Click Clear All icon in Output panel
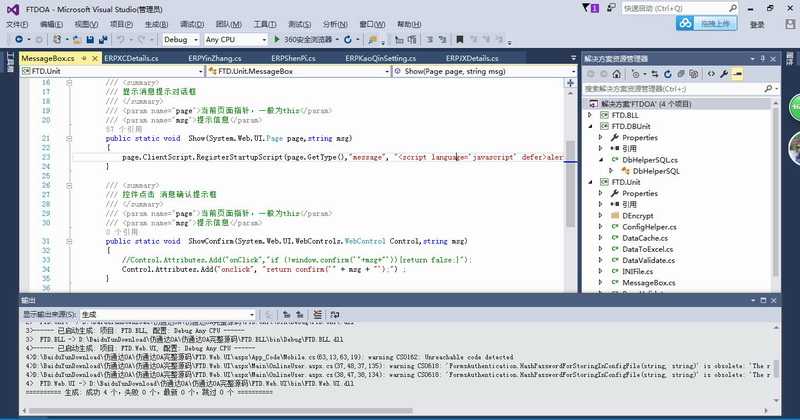Screen dimensions: 800x420 (317, 314)
